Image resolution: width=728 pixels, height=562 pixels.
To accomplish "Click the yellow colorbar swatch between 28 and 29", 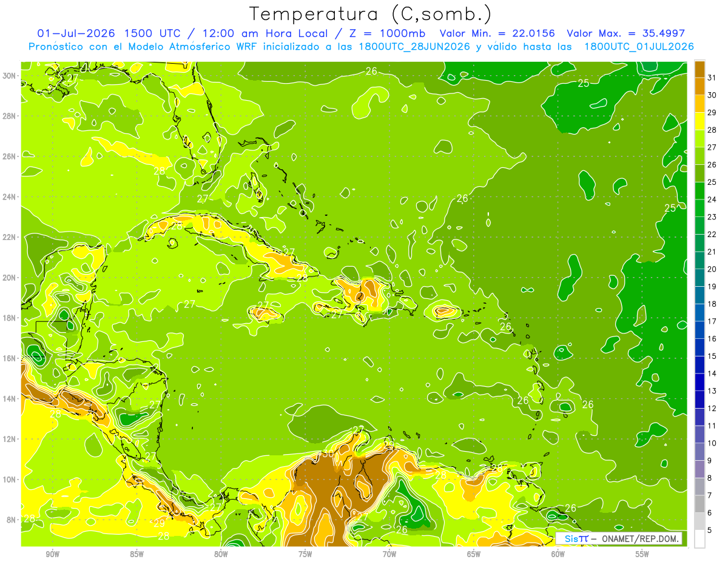I will coord(699,121).
